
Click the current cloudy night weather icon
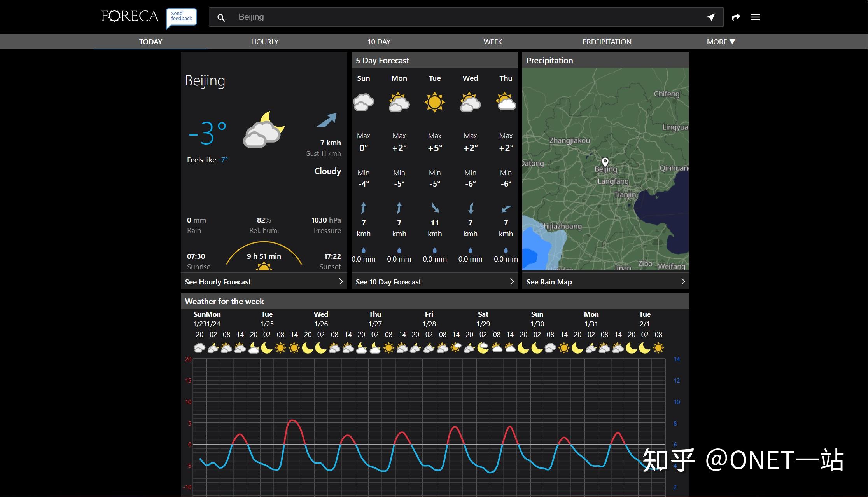[264, 130]
